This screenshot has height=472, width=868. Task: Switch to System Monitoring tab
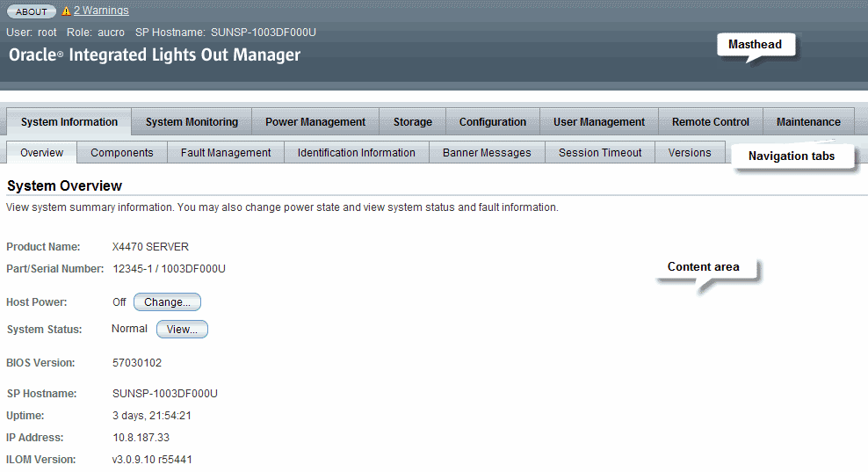[192, 122]
